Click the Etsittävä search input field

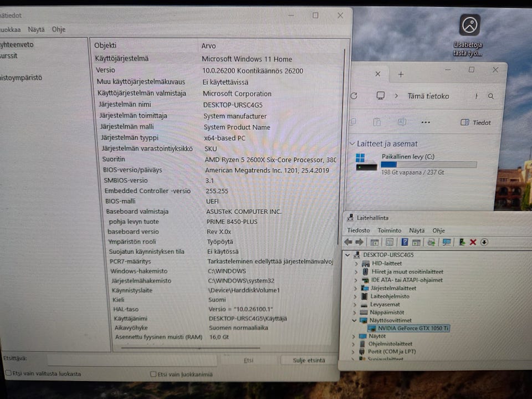[x=132, y=360]
